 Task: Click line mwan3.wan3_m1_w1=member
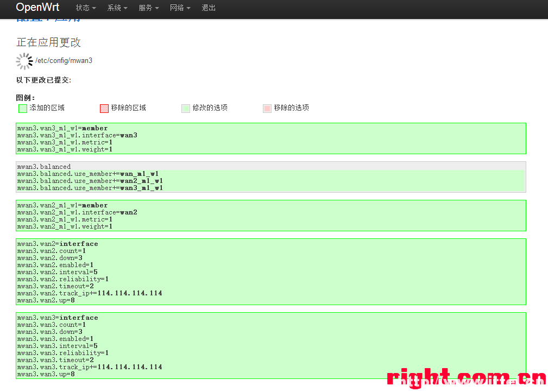coord(62,128)
